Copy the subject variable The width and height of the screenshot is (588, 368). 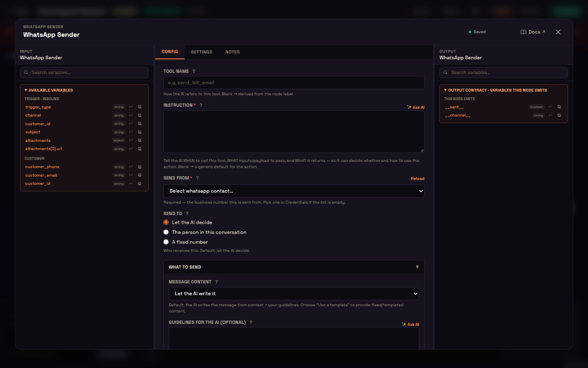coord(140,132)
